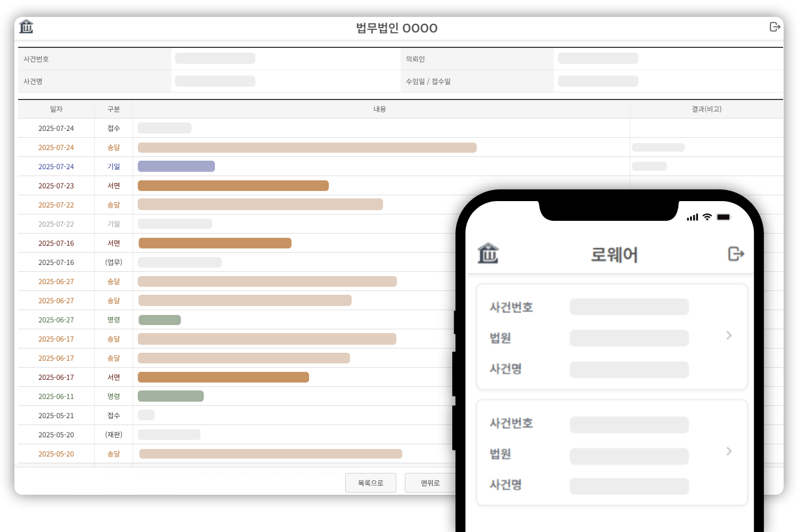Expand the second case card chevron
798x532 pixels.
729,451
